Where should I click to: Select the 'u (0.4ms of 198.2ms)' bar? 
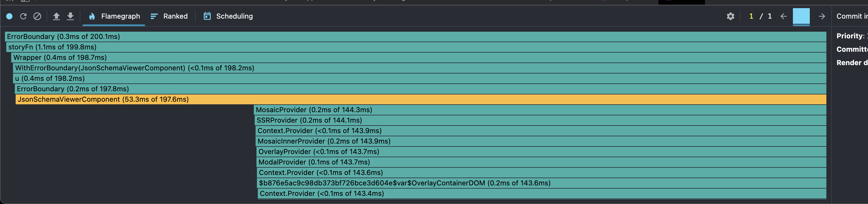pos(420,78)
